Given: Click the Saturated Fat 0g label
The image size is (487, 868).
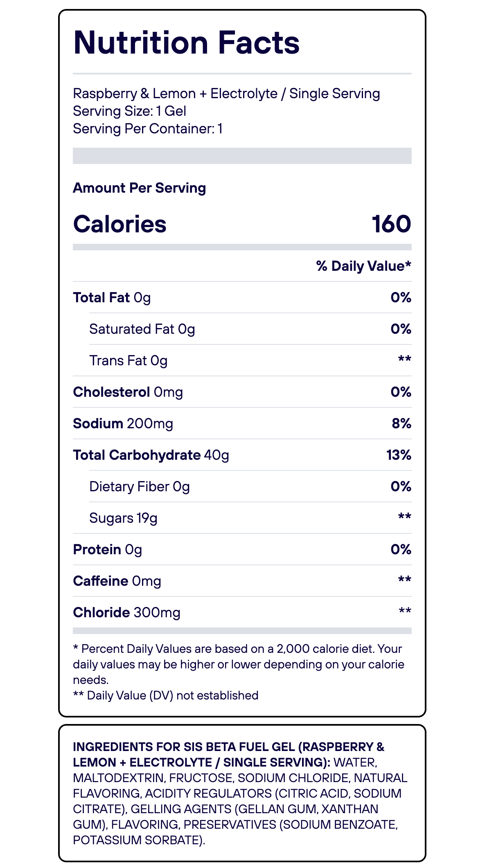Looking at the screenshot, I should 142,329.
